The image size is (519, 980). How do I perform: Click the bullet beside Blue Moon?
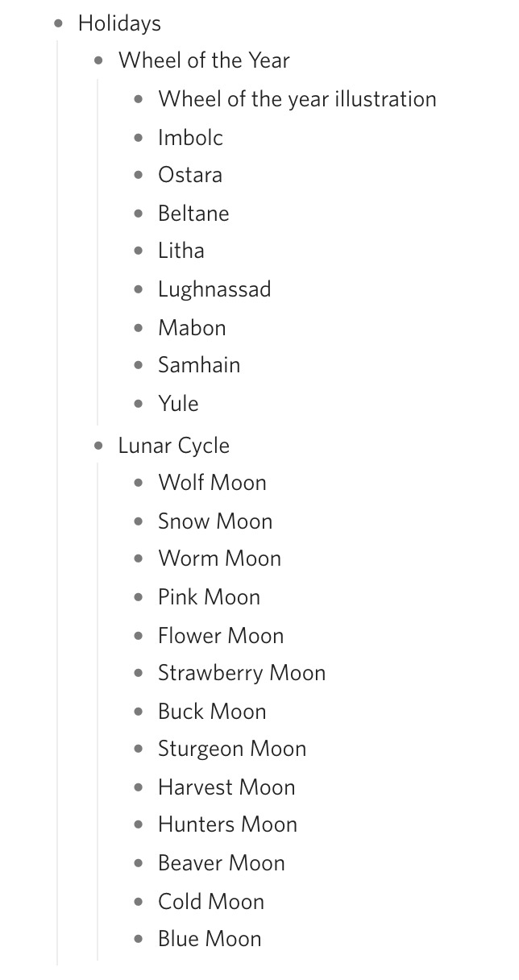pyautogui.click(x=139, y=939)
